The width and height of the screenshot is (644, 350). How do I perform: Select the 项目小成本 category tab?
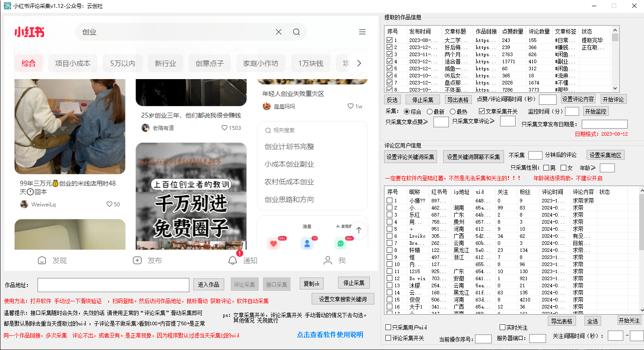[x=73, y=63]
